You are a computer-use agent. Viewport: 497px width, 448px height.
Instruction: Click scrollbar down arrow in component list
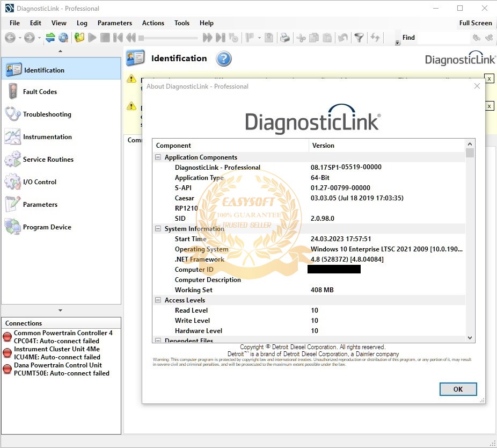470,338
